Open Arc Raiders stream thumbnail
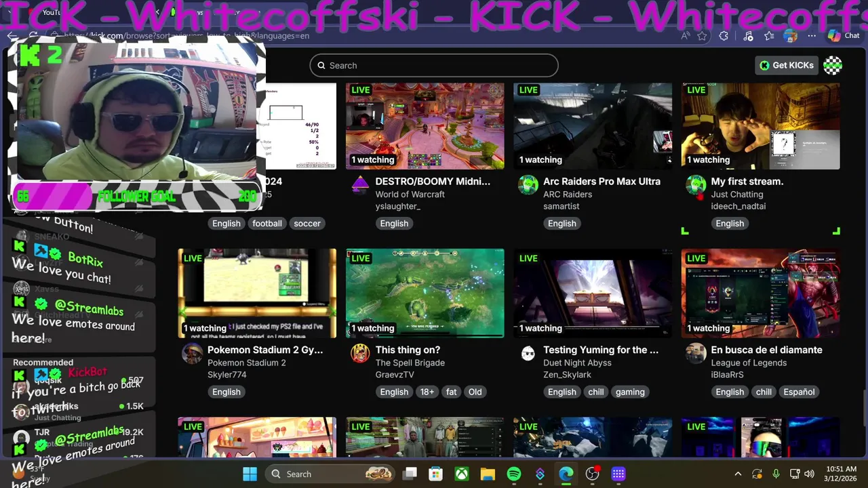The image size is (868, 488). tap(593, 126)
